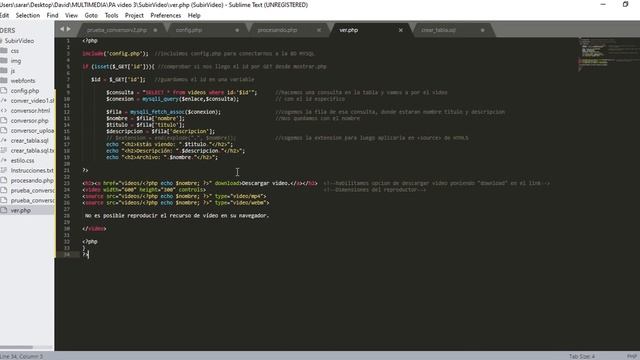Click the conversor.html code file icon
Image resolution: width=640 pixels, height=360 pixels.
click(4, 111)
